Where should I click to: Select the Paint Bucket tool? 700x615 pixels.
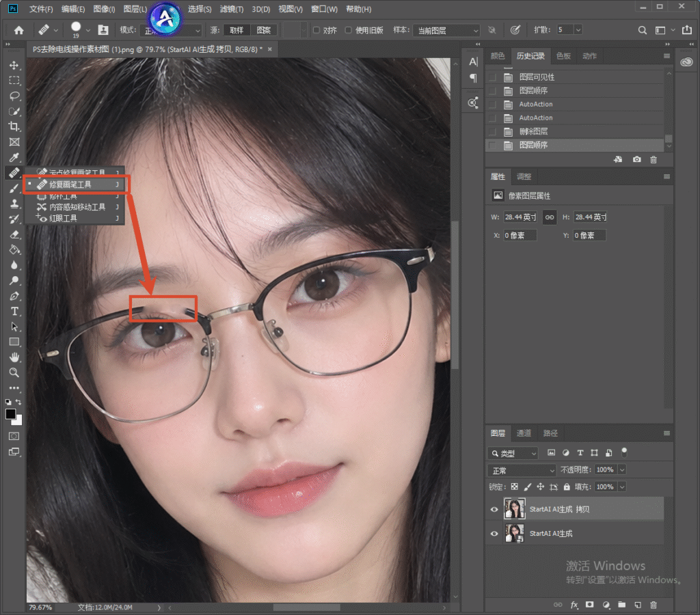(14, 249)
